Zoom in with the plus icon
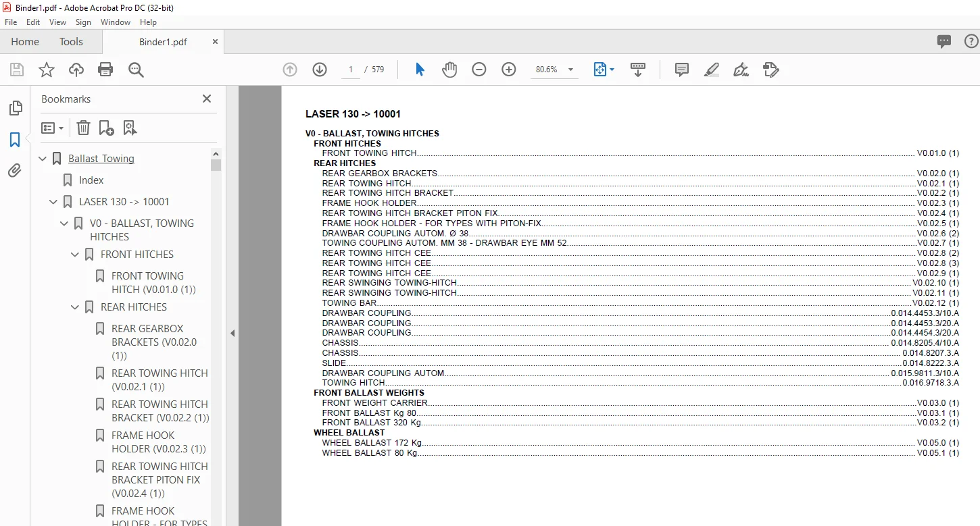This screenshot has width=980, height=526. [509, 70]
